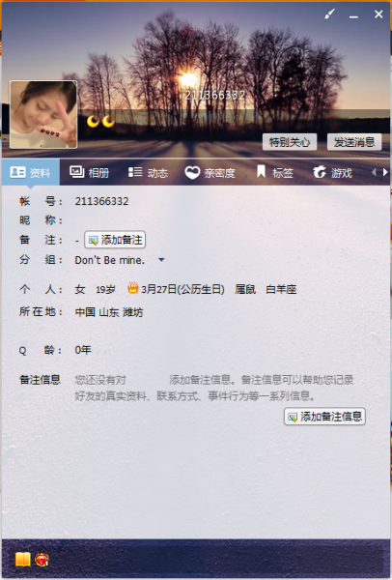The width and height of the screenshot is (392, 580).
Task: Click the red diamond icon at bottom
Action: [42, 560]
